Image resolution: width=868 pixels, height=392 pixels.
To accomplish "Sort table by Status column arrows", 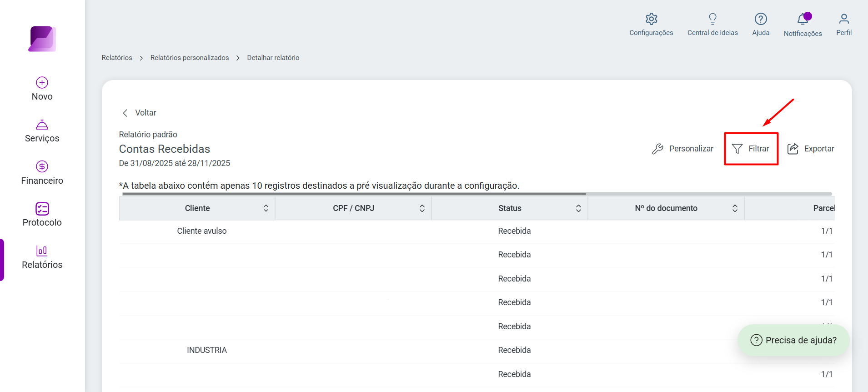I will pyautogui.click(x=578, y=208).
